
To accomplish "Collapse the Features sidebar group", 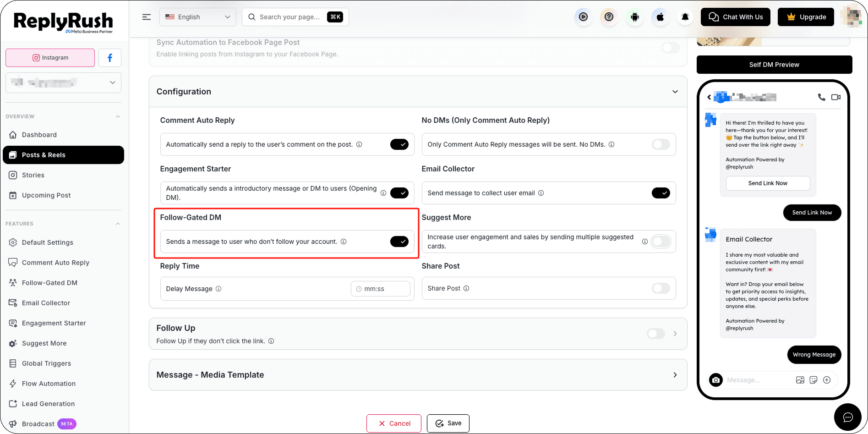I will pos(118,224).
